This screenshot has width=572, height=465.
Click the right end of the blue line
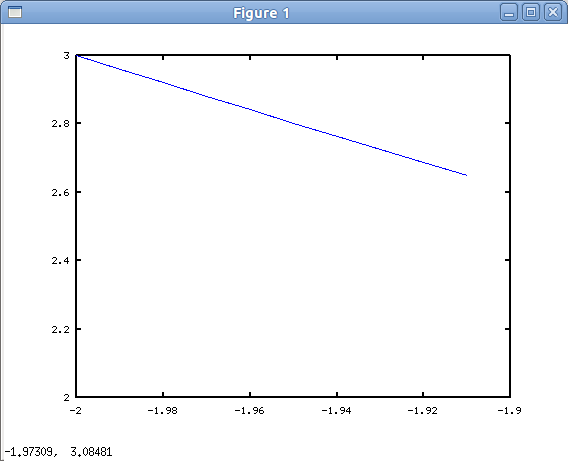tap(466, 175)
